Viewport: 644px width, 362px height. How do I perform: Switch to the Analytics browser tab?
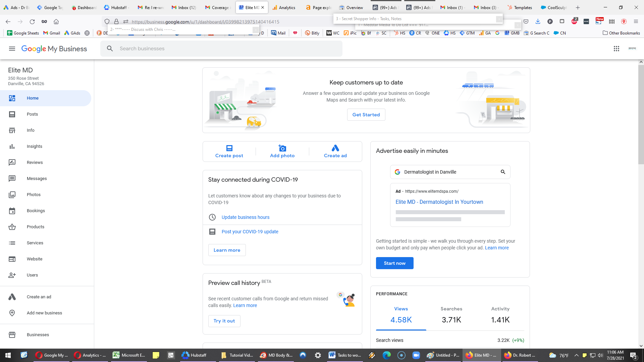[284, 7]
